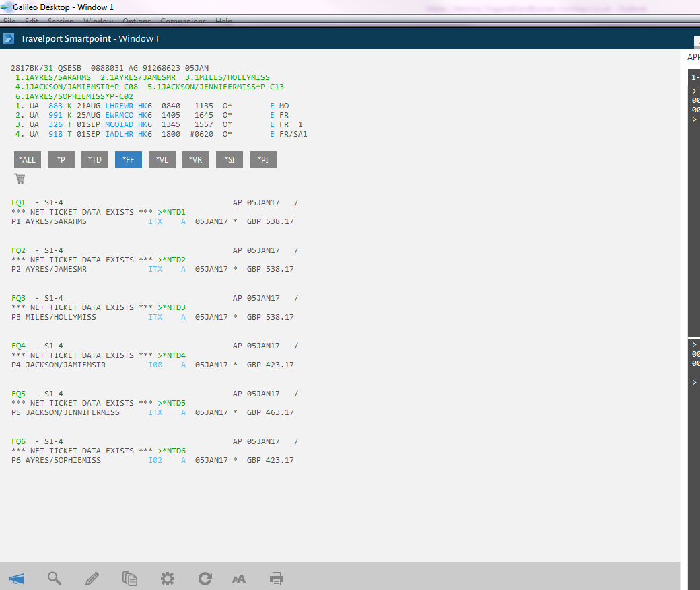The width and height of the screenshot is (700, 590).
Task: Click passenger name 1.1AYRES/SARAHMS
Action: (53, 77)
